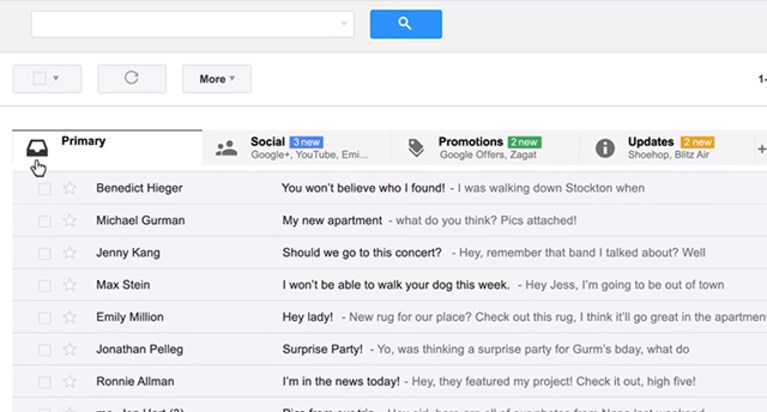The image size is (767, 412).
Task: Tick the select-all checkbox in toolbar
Action: 39,78
